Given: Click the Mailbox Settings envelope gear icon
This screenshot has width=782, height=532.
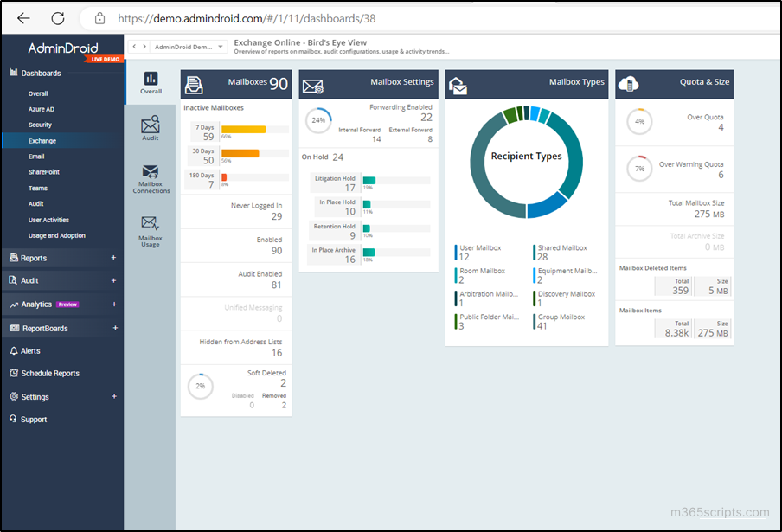Looking at the screenshot, I should [312, 87].
